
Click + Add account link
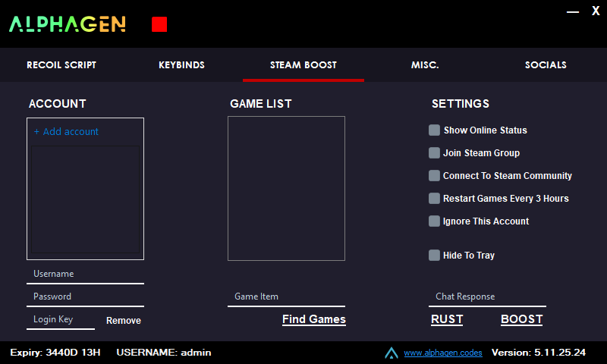[x=66, y=132]
